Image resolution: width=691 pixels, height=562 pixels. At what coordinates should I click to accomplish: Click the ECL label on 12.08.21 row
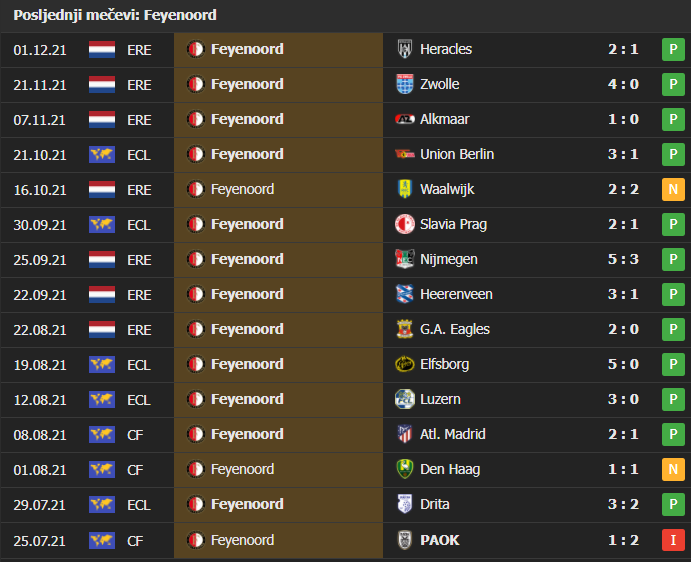(x=139, y=400)
